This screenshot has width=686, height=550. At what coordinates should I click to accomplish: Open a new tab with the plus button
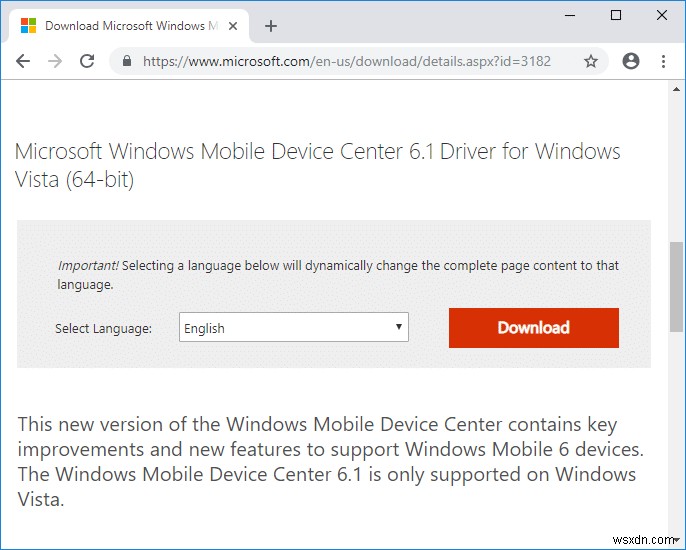click(271, 26)
